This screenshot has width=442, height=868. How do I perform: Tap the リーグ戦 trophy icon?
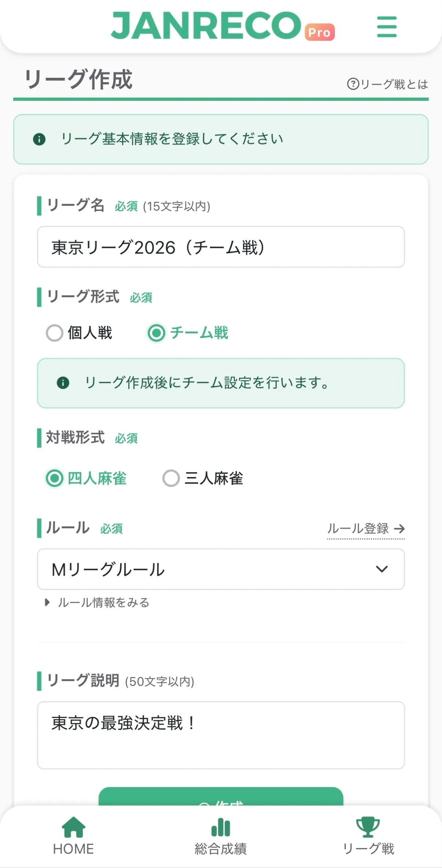368,827
